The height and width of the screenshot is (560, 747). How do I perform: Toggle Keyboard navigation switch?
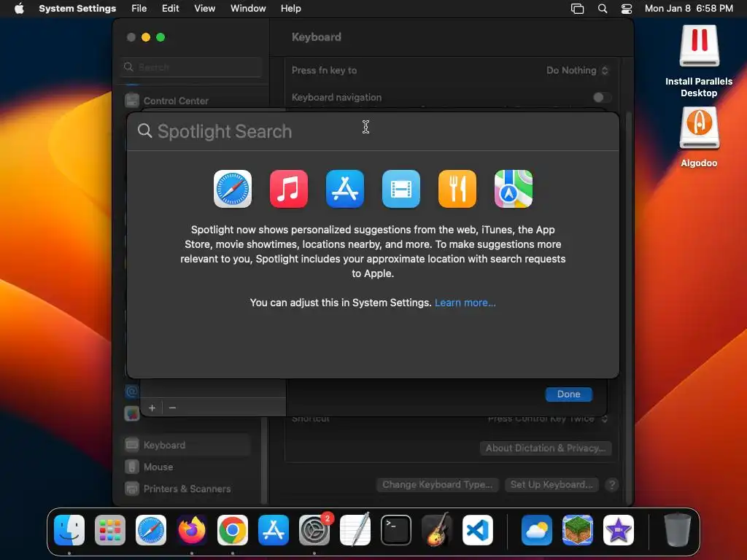point(602,98)
